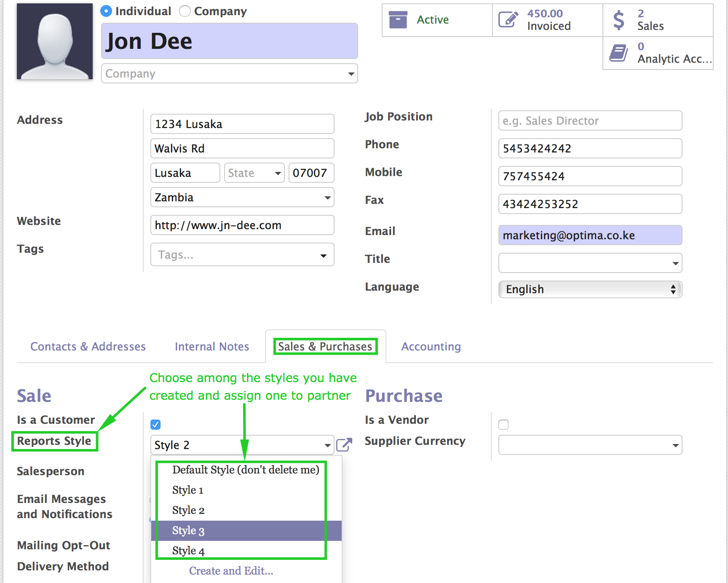Image resolution: width=728 pixels, height=583 pixels.
Task: Click the Create and Edit... link
Action: click(x=231, y=571)
